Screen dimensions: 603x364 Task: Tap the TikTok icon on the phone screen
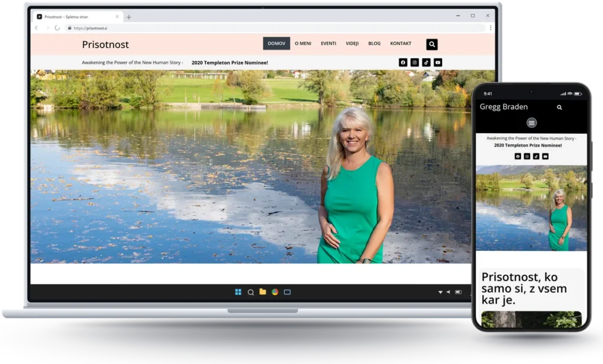pyautogui.click(x=536, y=156)
